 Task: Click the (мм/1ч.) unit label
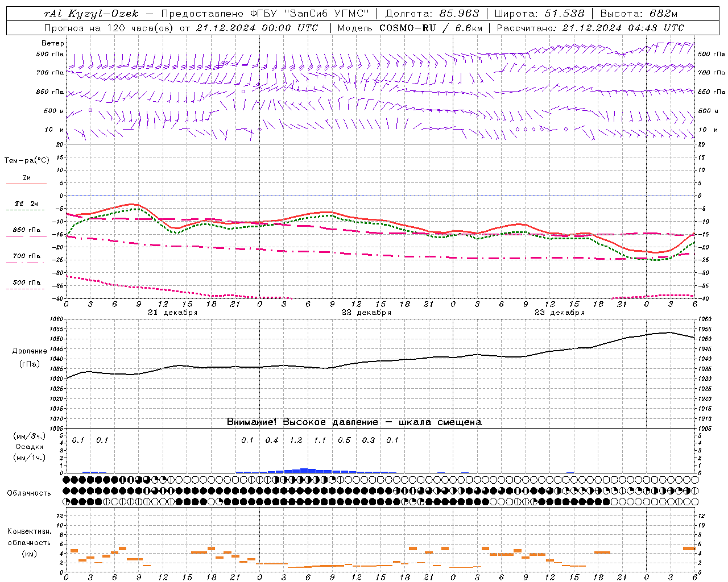29,458
